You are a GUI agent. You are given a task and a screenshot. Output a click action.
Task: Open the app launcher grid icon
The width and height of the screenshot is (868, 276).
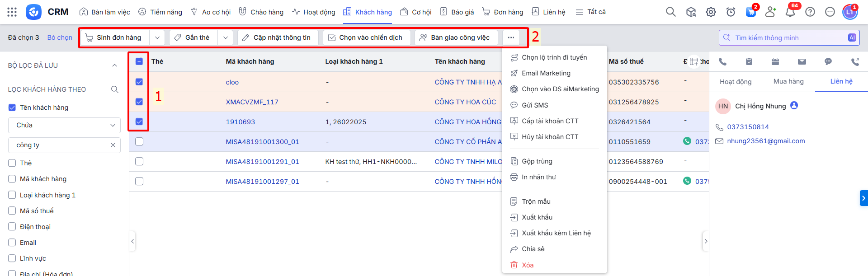point(12,12)
